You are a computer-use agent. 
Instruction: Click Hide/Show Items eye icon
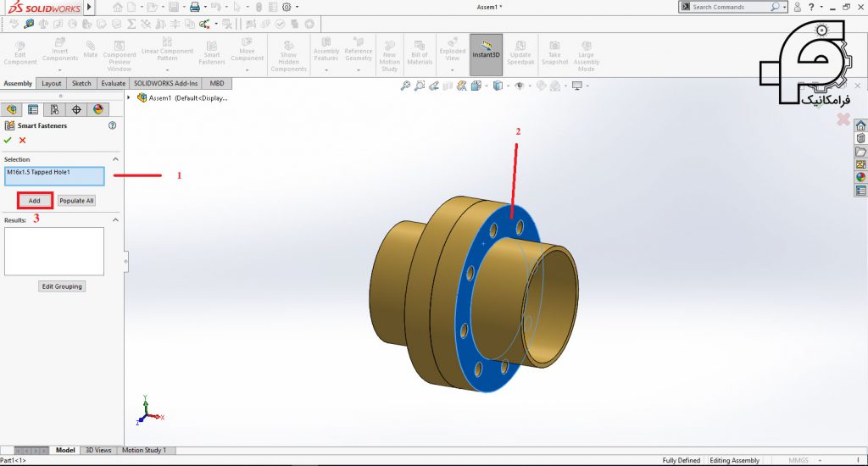pyautogui.click(x=519, y=86)
